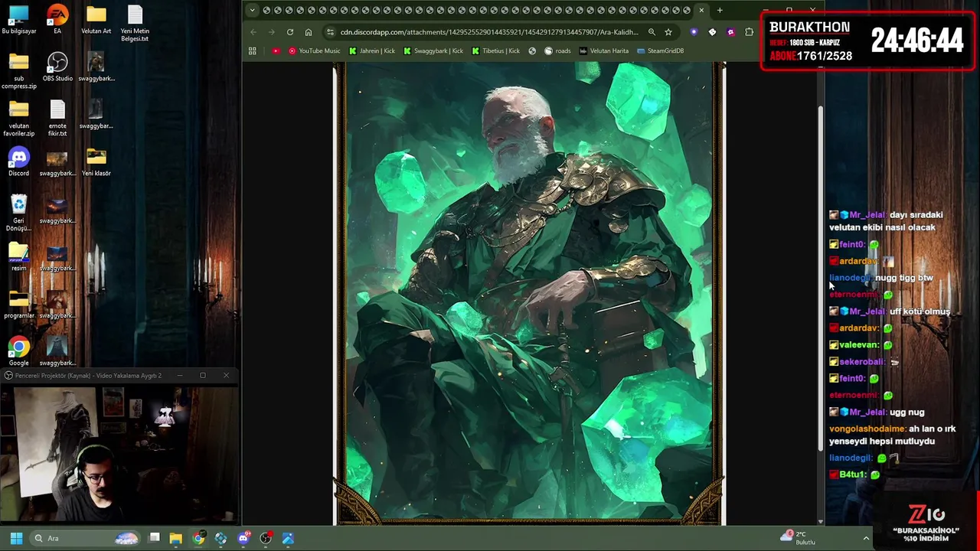
Task: Open Jahrein | Kick bookmark
Action: point(371,51)
